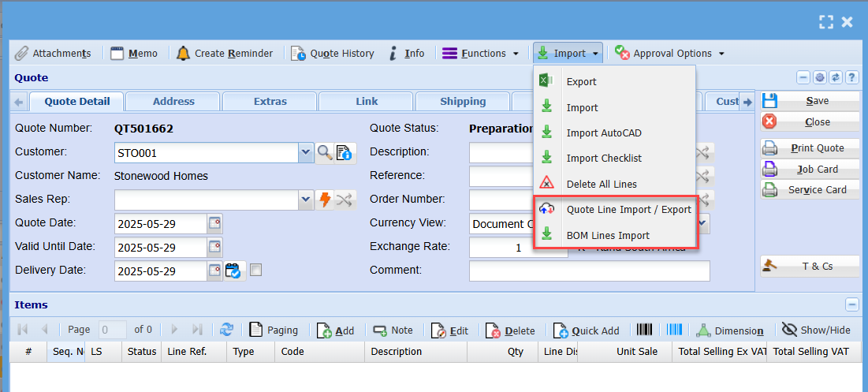This screenshot has width=868, height=392.
Task: Click the refresh icon in Items toolbar
Action: [227, 330]
